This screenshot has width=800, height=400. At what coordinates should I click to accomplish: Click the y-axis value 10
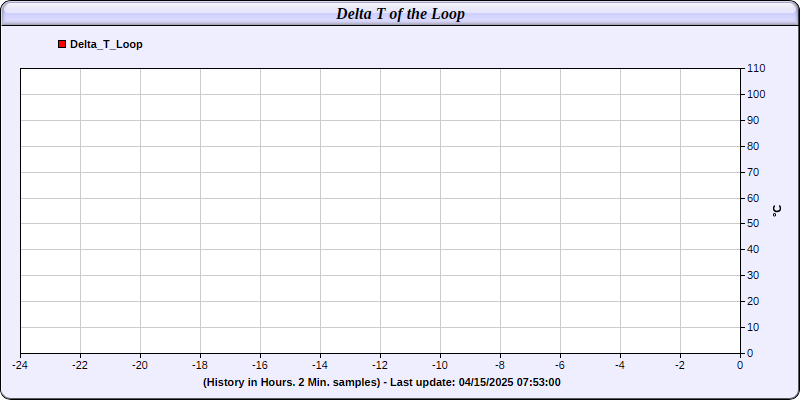pos(754,327)
